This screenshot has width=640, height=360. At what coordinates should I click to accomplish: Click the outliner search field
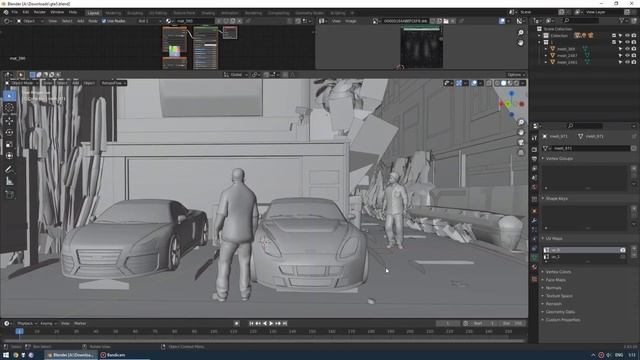pyautogui.click(x=581, y=20)
